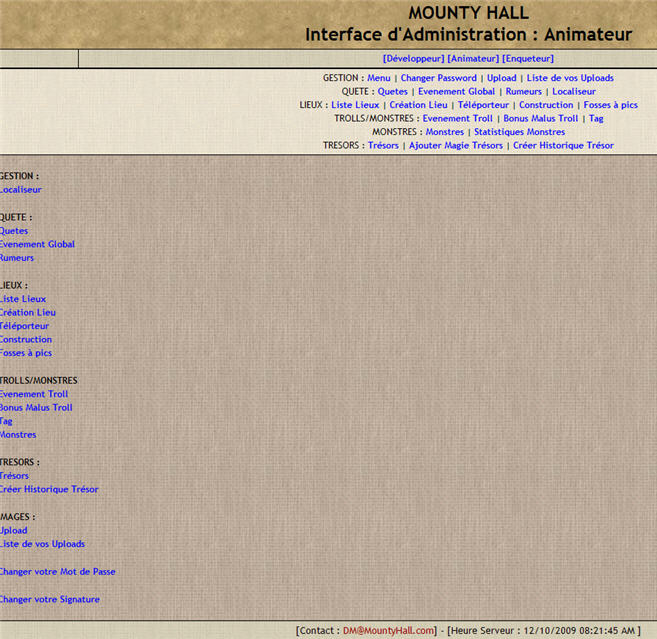This screenshot has width=657, height=639.
Task: Click Construction in the left sidebar
Action: pyautogui.click(x=26, y=340)
